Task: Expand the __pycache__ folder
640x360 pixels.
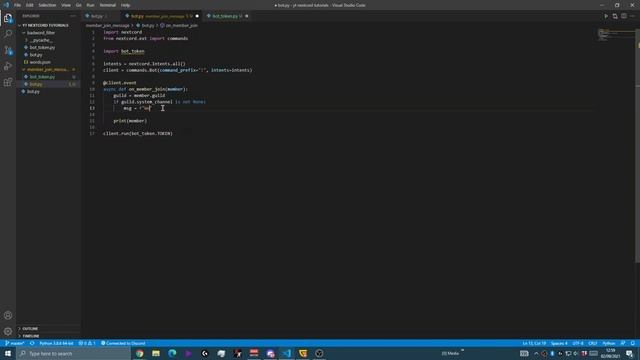Action: pyautogui.click(x=42, y=40)
